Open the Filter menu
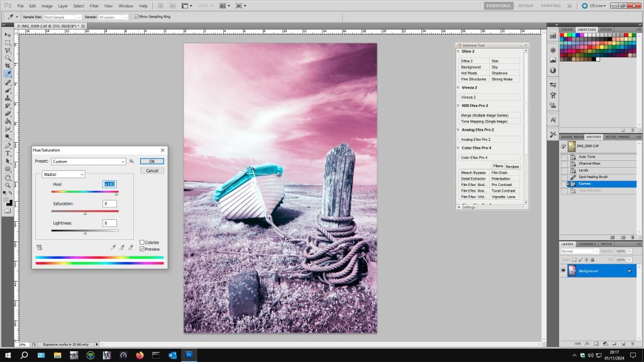This screenshot has height=362, width=644. [x=96, y=6]
